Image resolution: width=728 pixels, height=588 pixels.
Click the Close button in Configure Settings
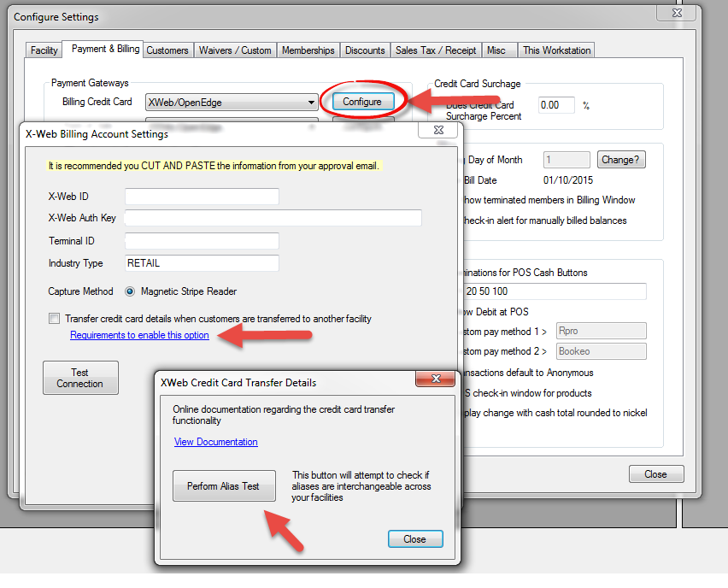coord(656,474)
